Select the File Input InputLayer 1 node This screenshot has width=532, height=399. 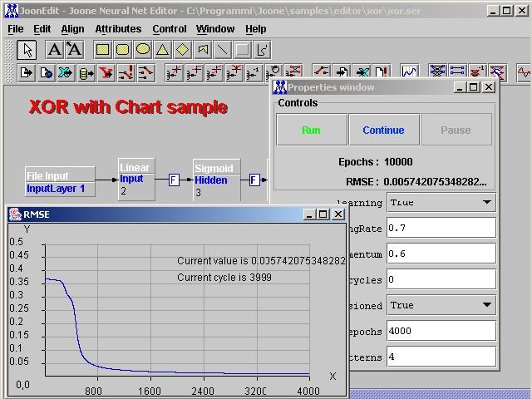60,181
